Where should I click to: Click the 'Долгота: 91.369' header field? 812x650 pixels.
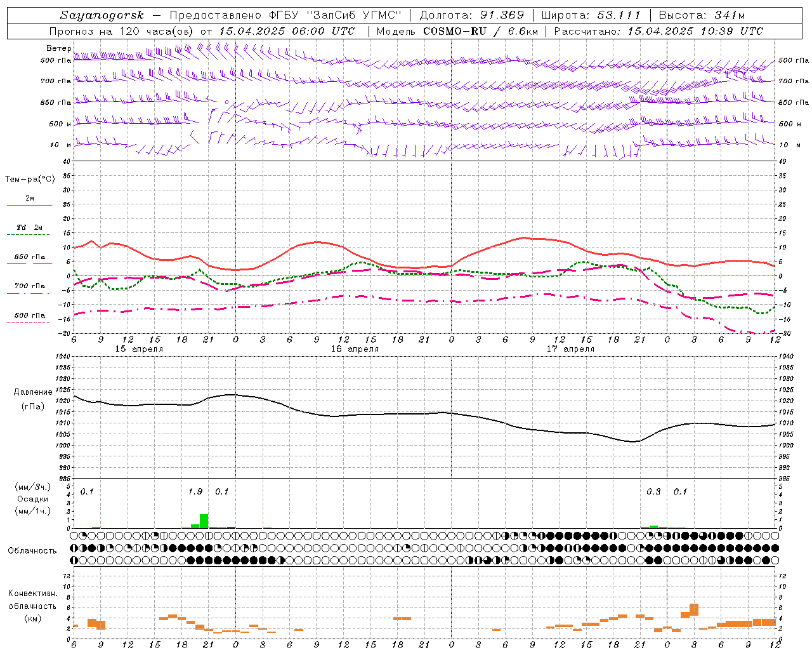(x=472, y=15)
